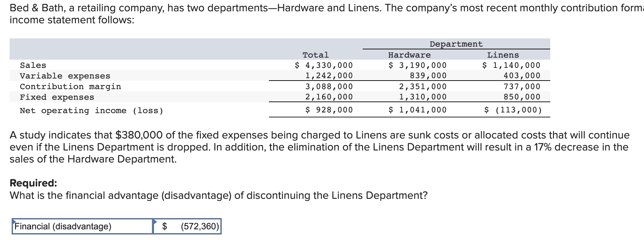Open the dropdown marker on the answer amount cell

tap(155, 221)
